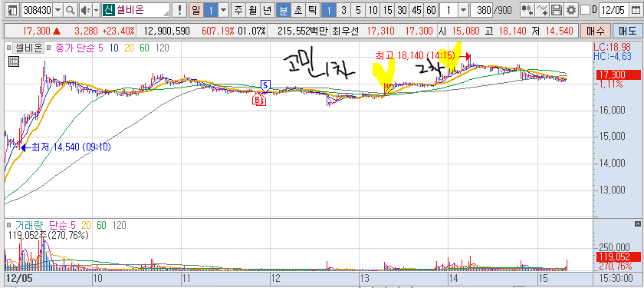644x288 pixels.
Task: Switch chart to yearly (년) period
Action: pos(267,10)
